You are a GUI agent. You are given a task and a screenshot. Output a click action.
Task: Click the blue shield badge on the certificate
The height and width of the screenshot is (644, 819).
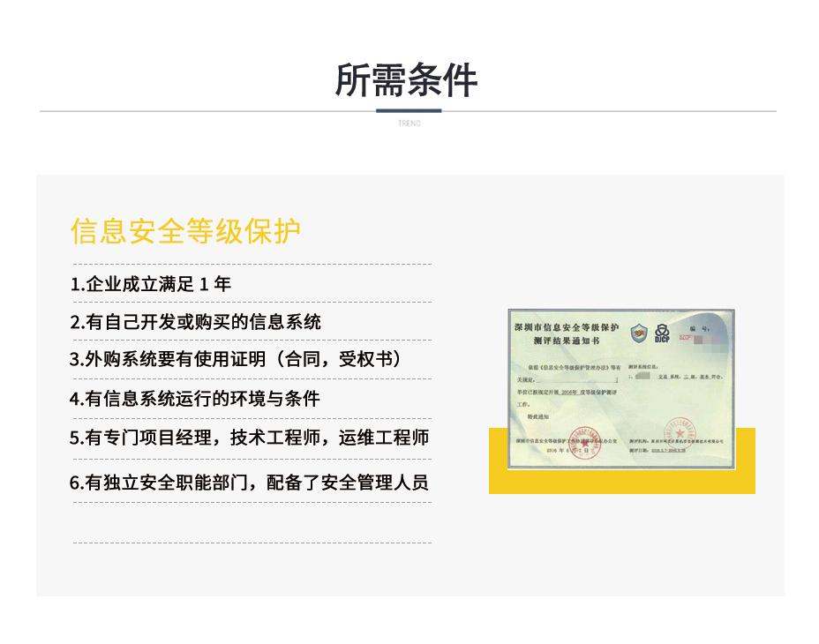639,333
